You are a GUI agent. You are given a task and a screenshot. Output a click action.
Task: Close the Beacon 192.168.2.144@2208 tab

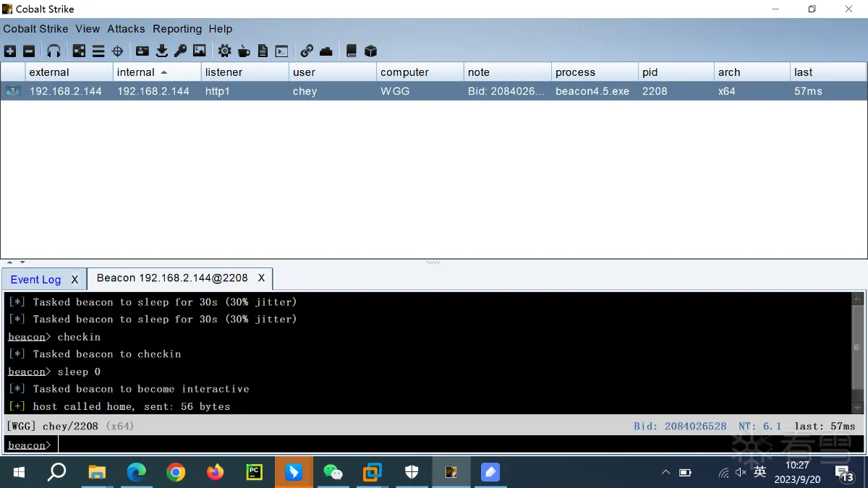(x=261, y=278)
